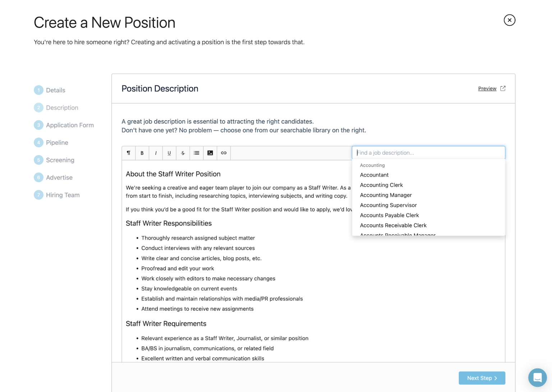Choose Accounting Manager in the suggestions list

pos(386,195)
